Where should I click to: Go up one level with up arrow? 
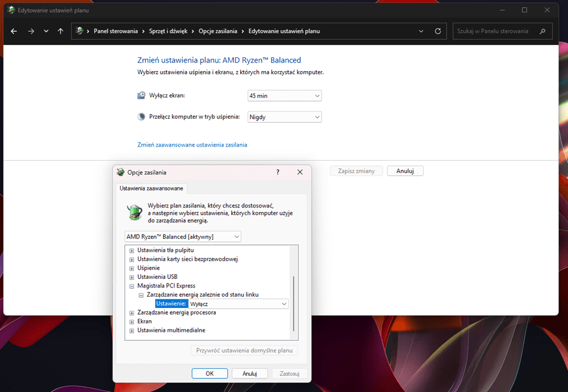[x=61, y=31]
